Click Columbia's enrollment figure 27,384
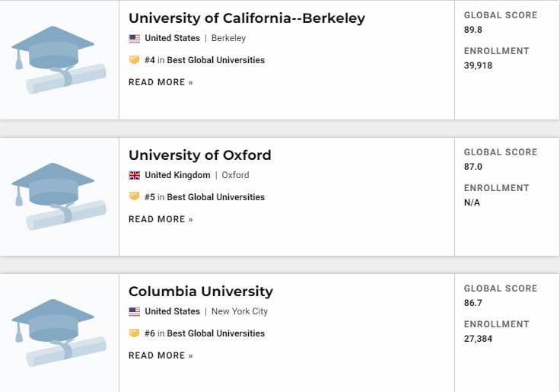560x392 pixels. (478, 339)
